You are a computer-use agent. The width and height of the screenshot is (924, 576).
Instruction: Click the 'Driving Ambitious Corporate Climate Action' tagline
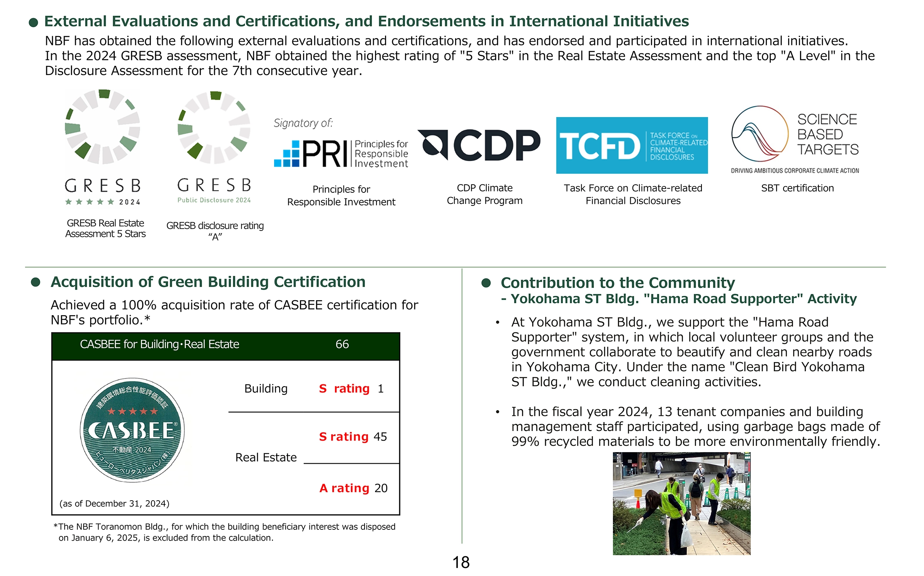(x=795, y=170)
